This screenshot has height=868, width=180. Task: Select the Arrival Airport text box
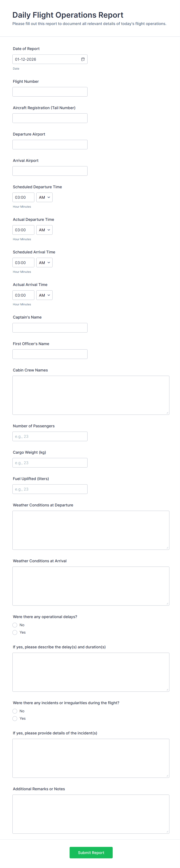coord(50,171)
